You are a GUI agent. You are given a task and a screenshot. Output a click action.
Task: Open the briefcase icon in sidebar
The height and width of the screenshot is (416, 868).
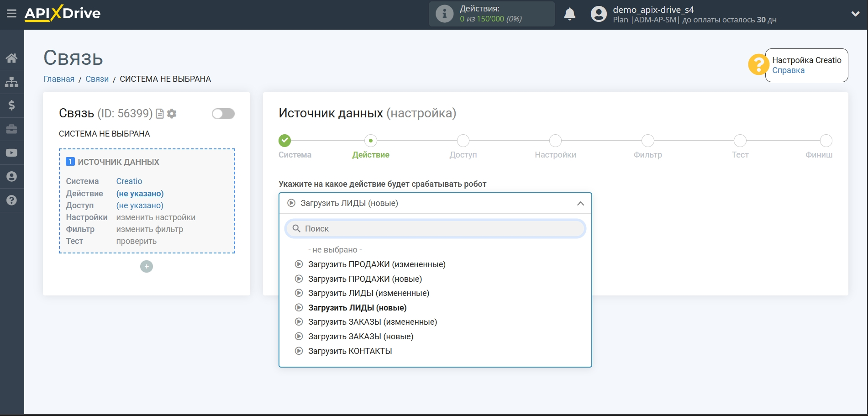coord(11,129)
